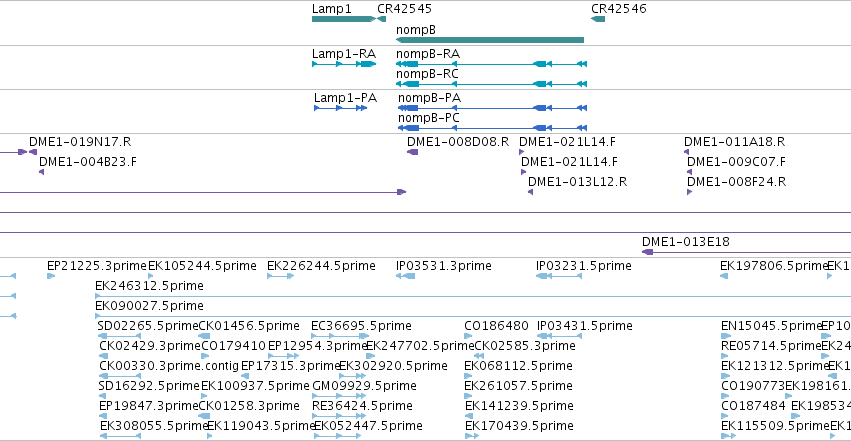Viewport: 851px width, 441px height.
Task: Select the DME1-004B23.F clone marker
Action: click(41, 172)
